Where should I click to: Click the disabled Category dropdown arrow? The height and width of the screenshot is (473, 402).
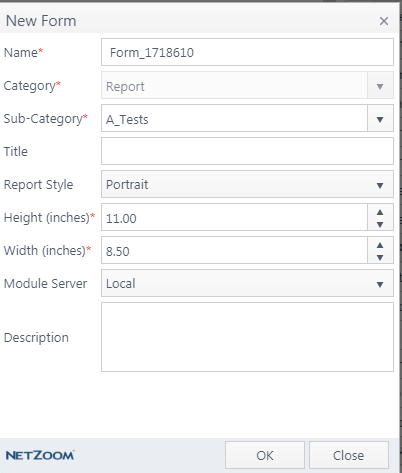[380, 86]
